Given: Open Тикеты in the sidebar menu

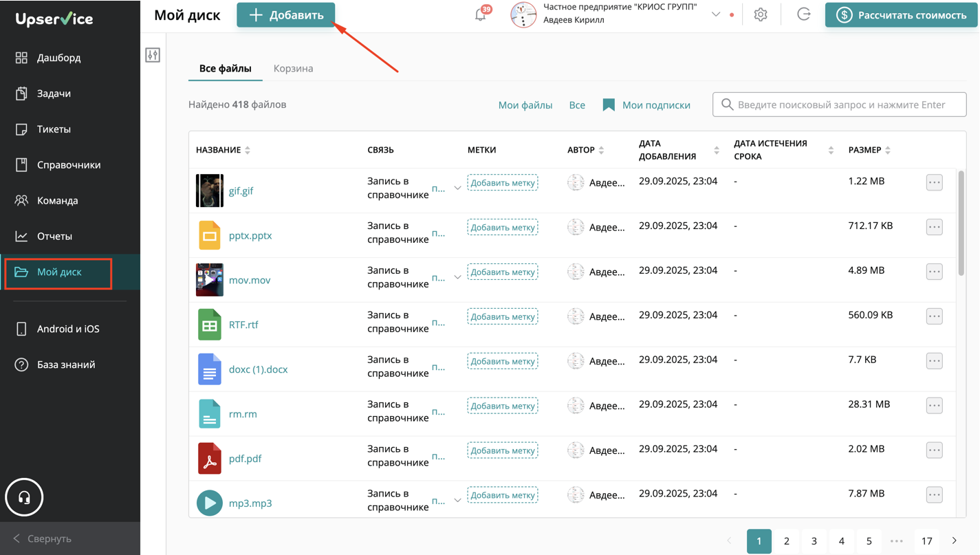Looking at the screenshot, I should tap(54, 129).
